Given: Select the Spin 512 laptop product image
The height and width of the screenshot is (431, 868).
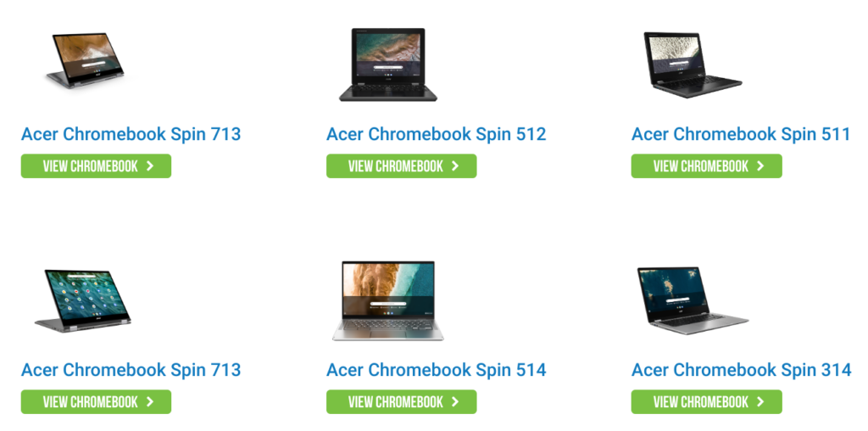Looking at the screenshot, I should (388, 64).
